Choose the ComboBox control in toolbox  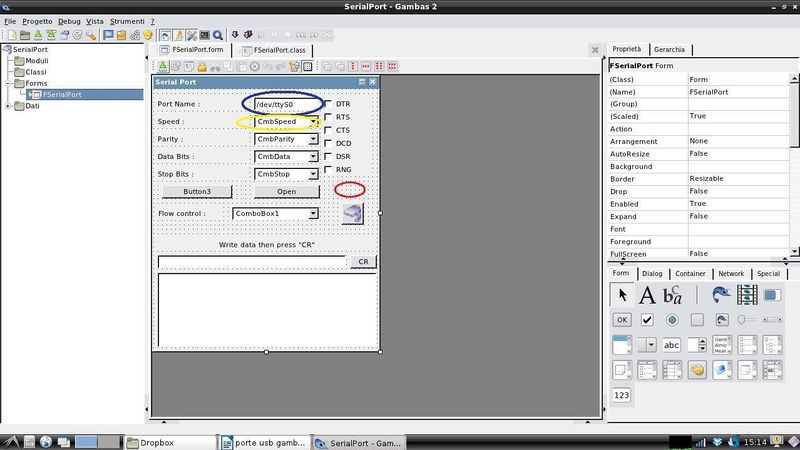coord(647,345)
